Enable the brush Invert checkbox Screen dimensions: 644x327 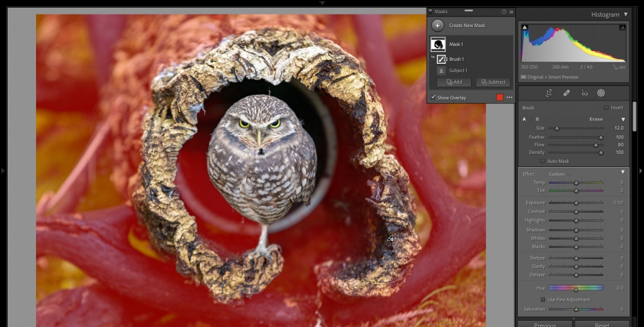(606, 107)
